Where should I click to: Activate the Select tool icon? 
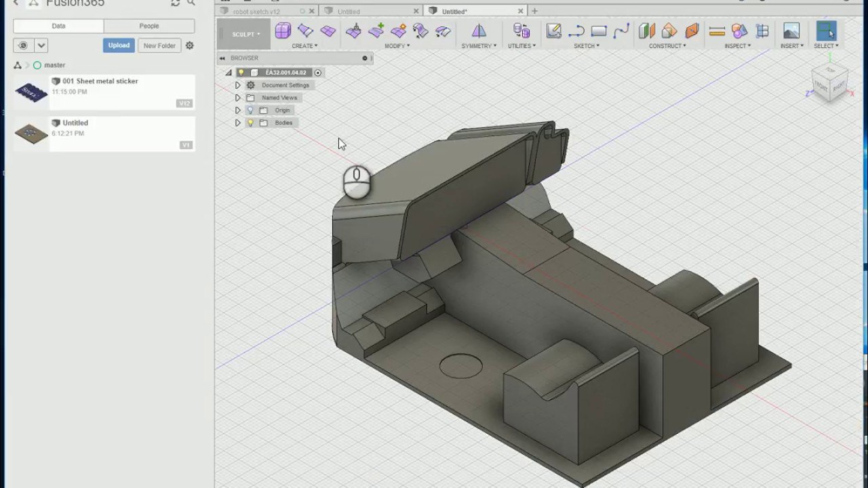(826, 31)
